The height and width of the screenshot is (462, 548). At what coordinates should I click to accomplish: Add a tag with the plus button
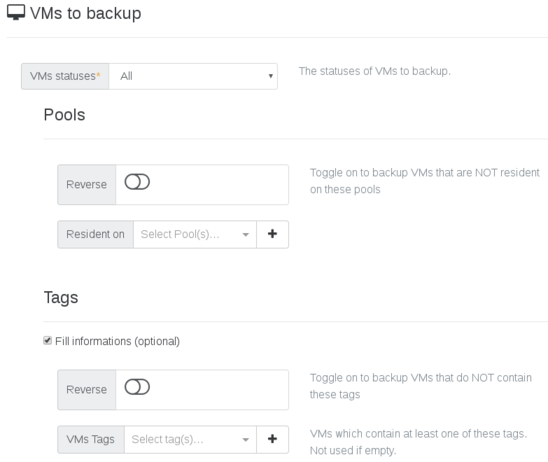pyautogui.click(x=273, y=439)
